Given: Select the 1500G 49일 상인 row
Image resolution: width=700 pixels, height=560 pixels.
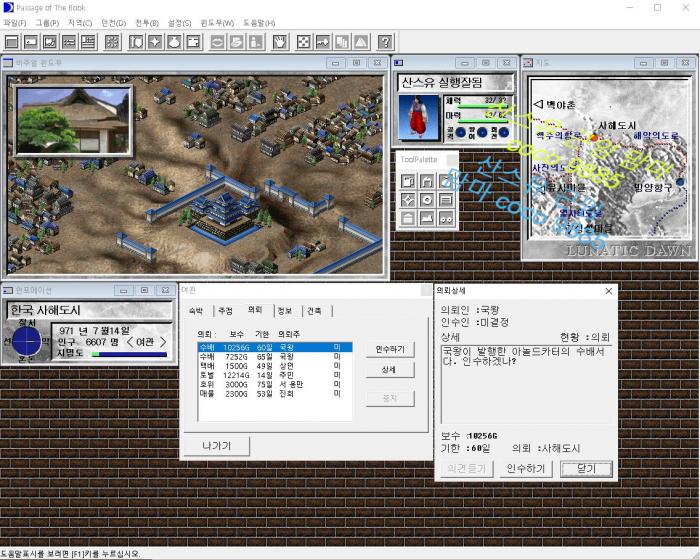Looking at the screenshot, I should coord(275,366).
